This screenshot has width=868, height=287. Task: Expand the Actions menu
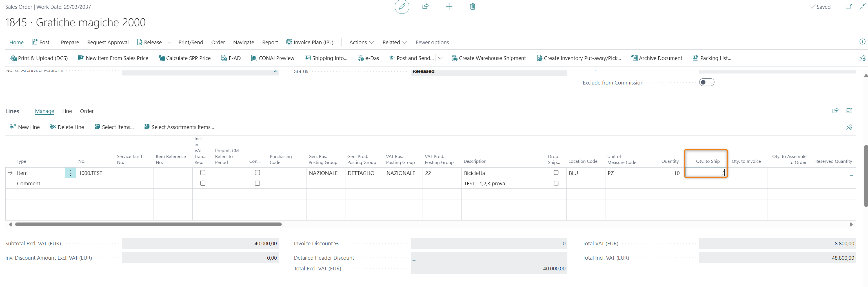pos(361,42)
